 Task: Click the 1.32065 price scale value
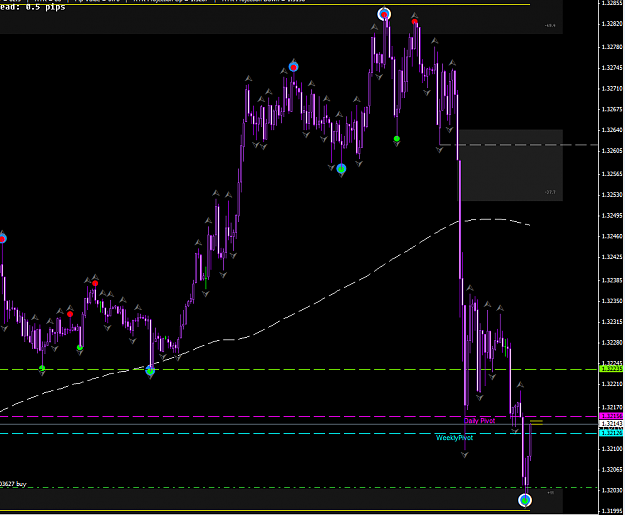(612, 470)
